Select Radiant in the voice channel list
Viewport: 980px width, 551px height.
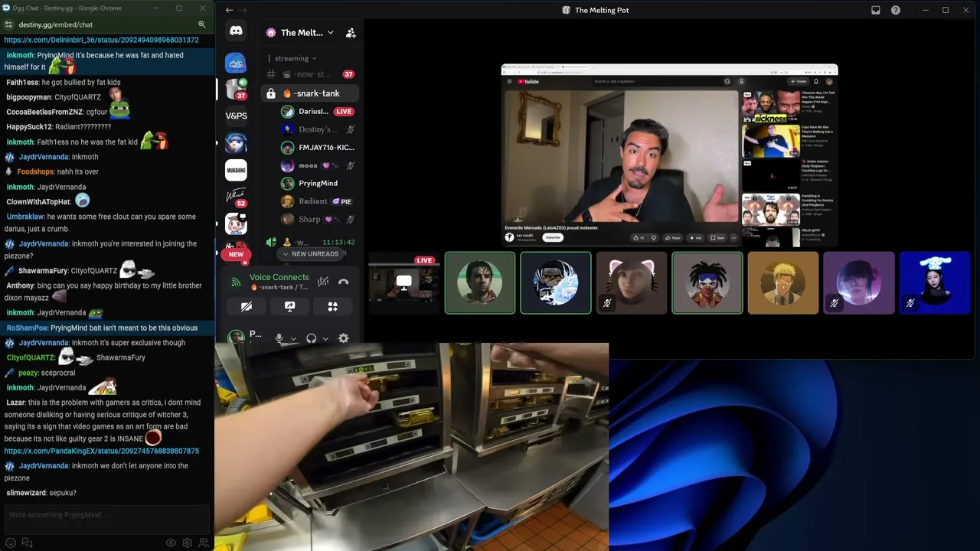pos(318,201)
